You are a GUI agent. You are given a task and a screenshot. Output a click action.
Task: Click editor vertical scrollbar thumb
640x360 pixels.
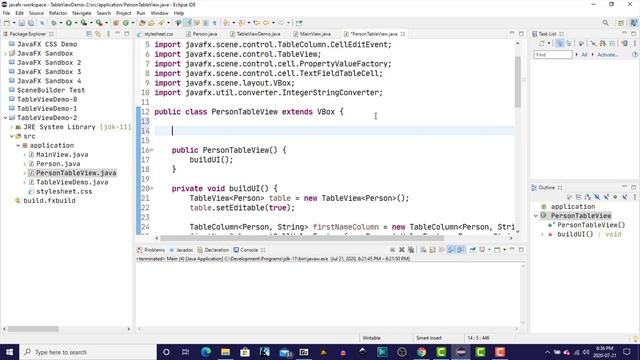tap(518, 82)
